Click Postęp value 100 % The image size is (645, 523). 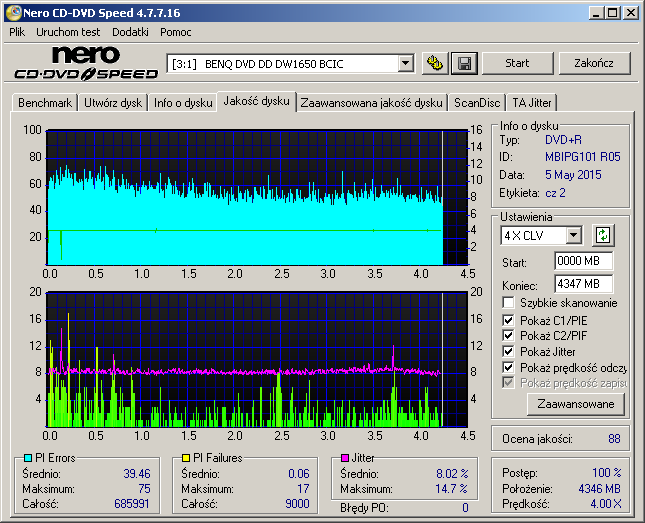607,472
